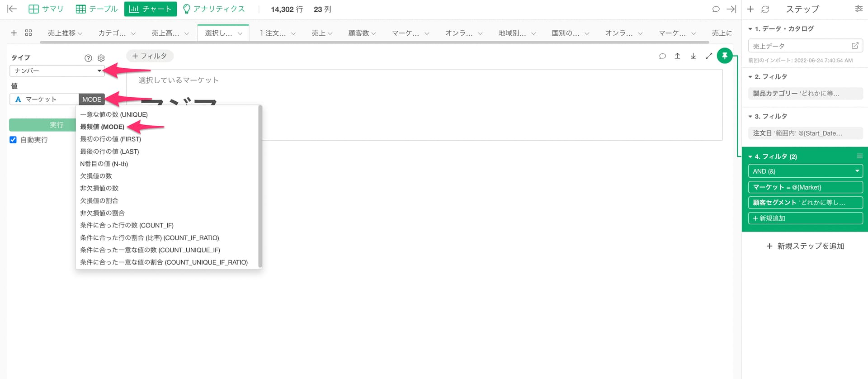
Task: Click 新規ステップを追加 button
Action: point(805,246)
